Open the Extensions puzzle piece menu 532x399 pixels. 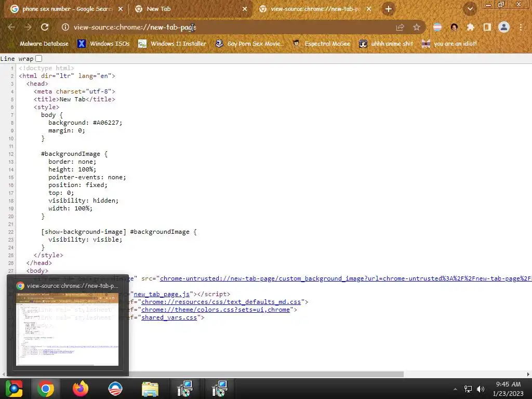pos(470,27)
